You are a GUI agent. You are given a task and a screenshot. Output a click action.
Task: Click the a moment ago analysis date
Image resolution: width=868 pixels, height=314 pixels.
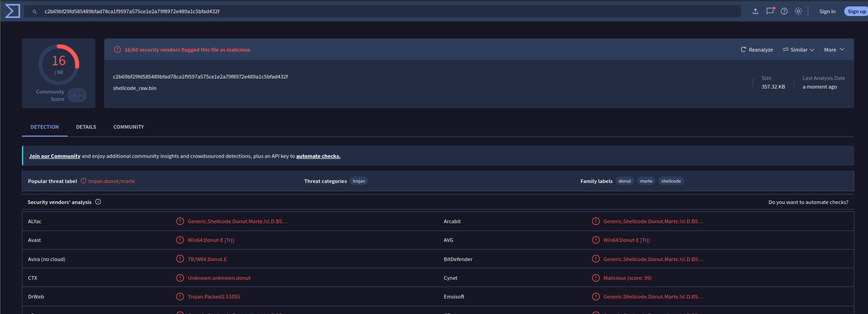coord(820,87)
